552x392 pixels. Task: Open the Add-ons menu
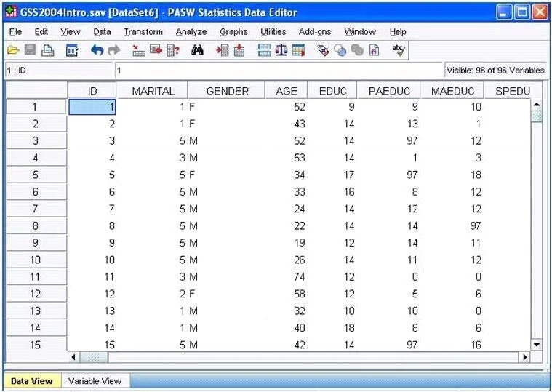click(315, 32)
